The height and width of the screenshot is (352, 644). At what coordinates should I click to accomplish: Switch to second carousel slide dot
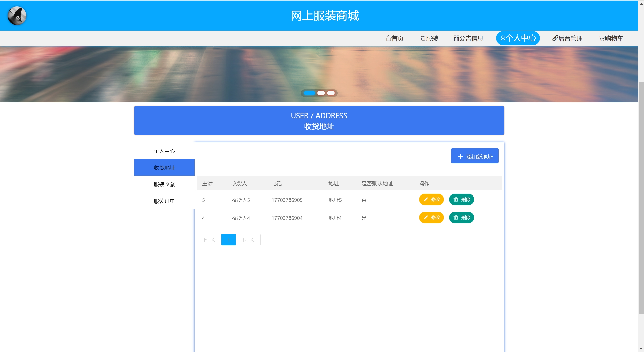321,93
